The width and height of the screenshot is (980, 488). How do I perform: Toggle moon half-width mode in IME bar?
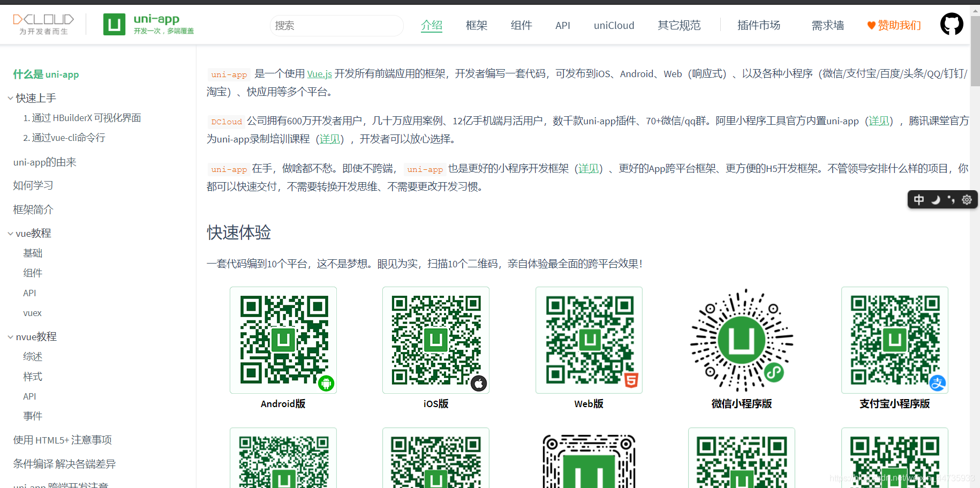point(936,200)
